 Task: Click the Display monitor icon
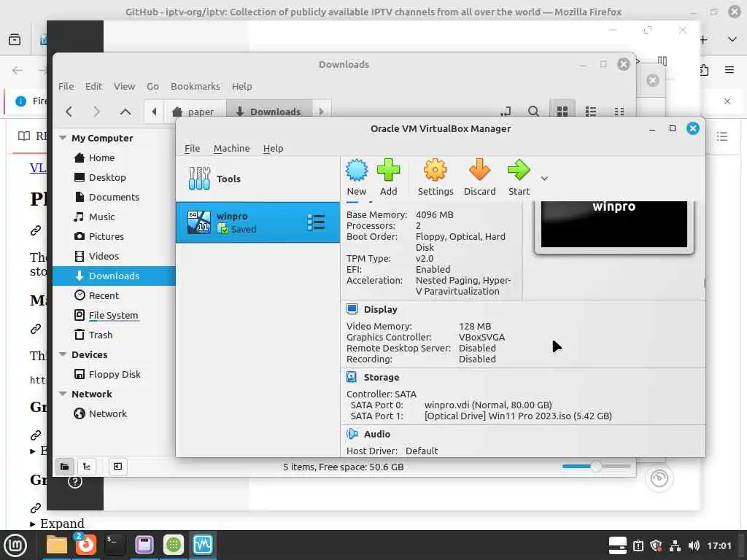(352, 309)
